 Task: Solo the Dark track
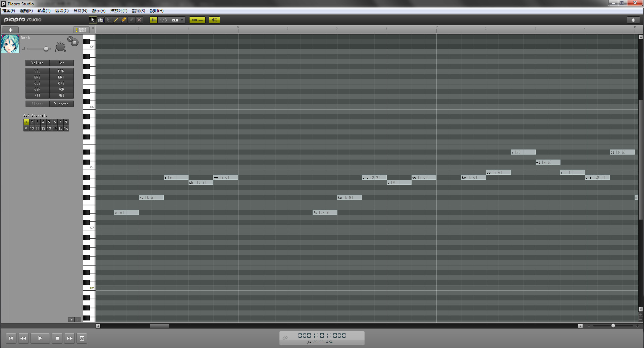(70, 39)
